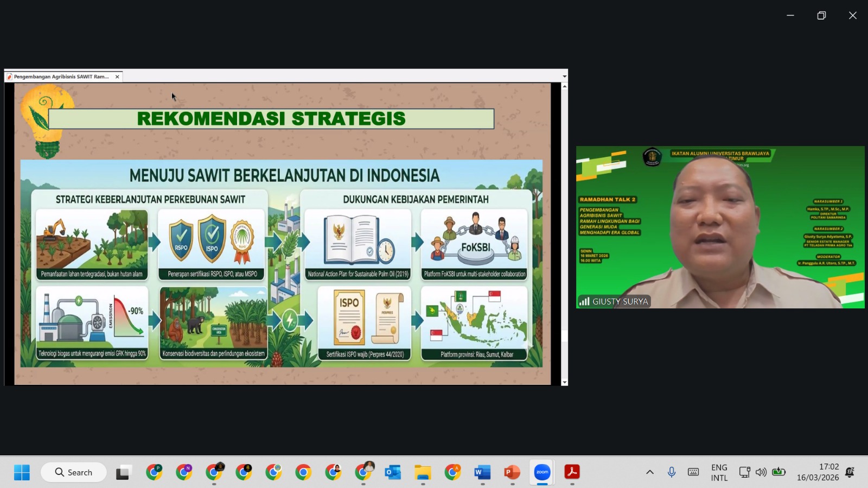
Task: Select Giusty Surya's video tile
Action: coord(720,227)
